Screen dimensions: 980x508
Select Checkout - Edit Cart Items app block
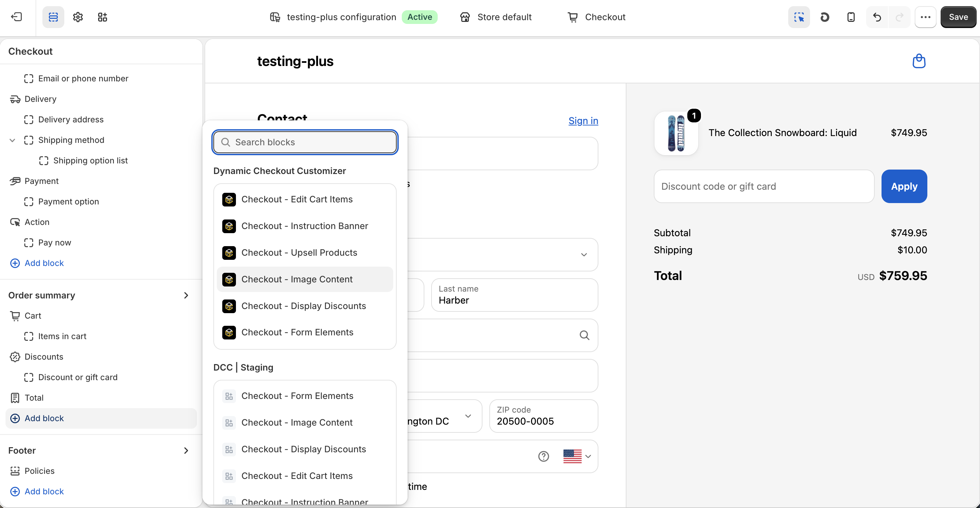pyautogui.click(x=305, y=199)
